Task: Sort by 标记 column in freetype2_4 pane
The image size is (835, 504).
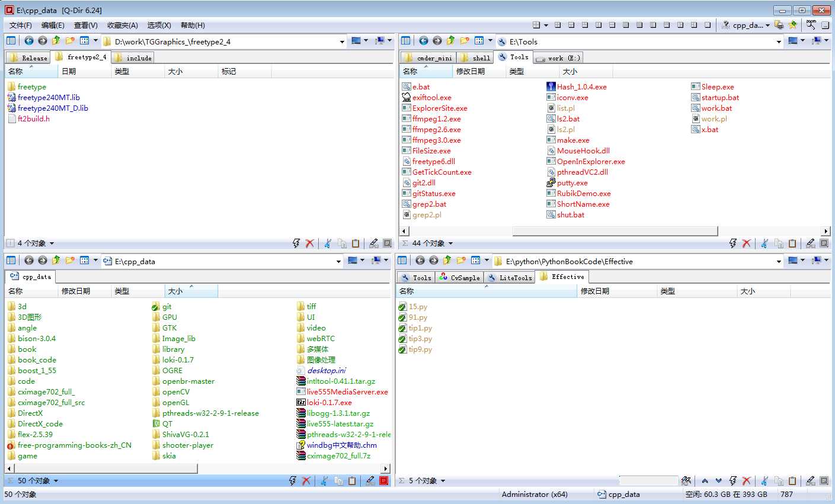Action: pos(244,71)
